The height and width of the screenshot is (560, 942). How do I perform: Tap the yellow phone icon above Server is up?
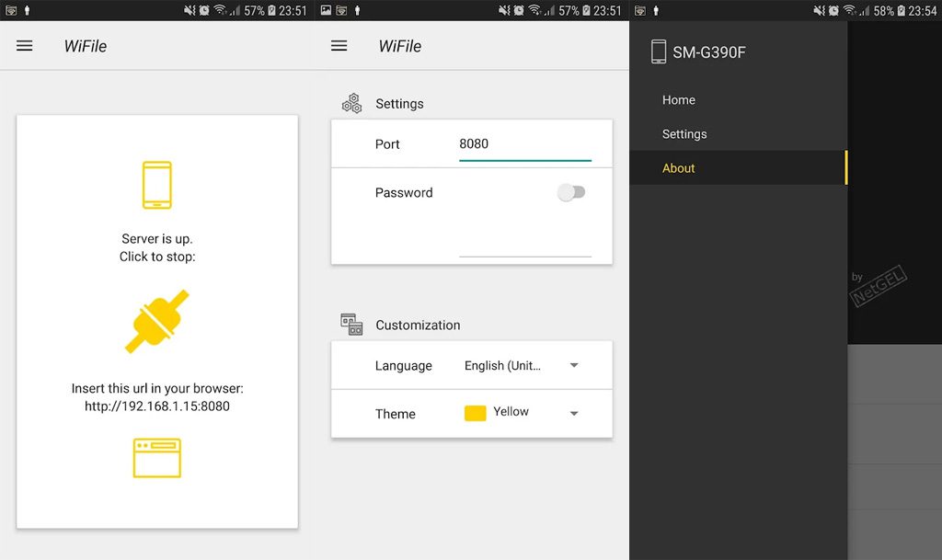coord(156,185)
